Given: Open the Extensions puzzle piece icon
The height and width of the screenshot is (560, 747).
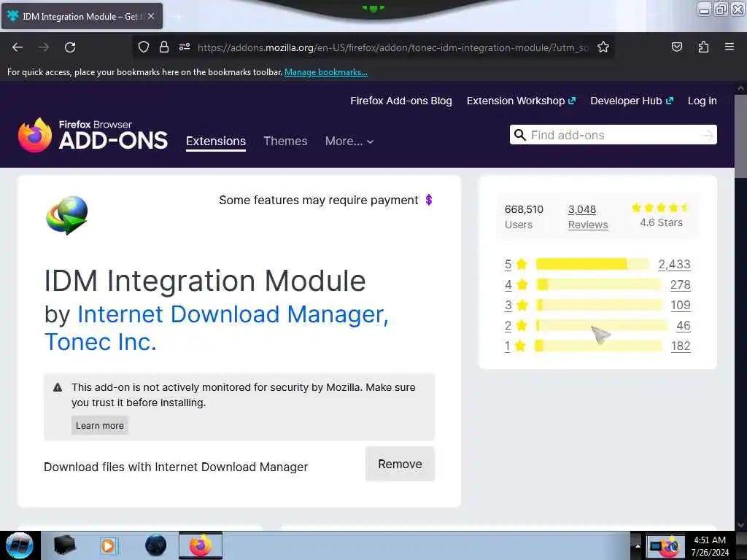Looking at the screenshot, I should click(x=703, y=47).
